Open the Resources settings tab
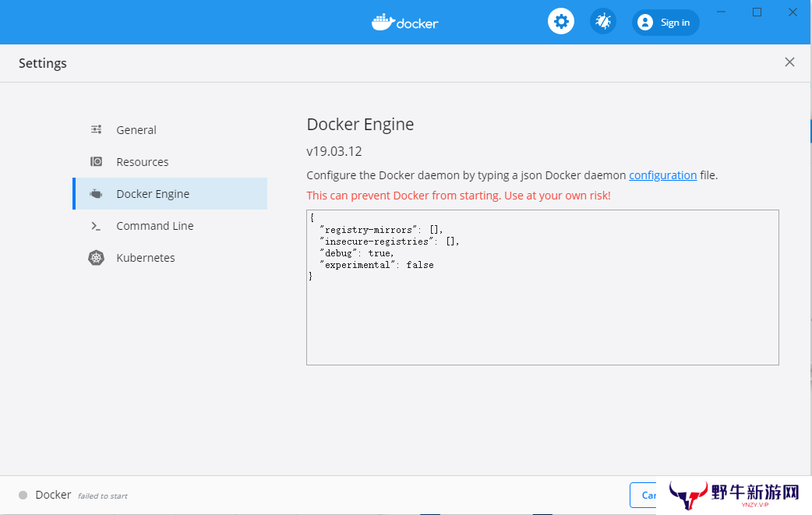The width and height of the screenshot is (812, 515). pyautogui.click(x=171, y=162)
